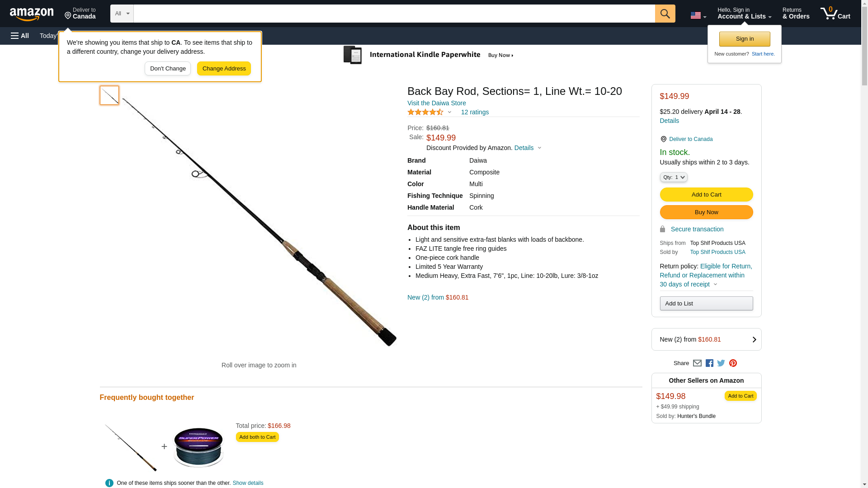Share the product on Facebook
The image size is (868, 488).
click(x=709, y=363)
